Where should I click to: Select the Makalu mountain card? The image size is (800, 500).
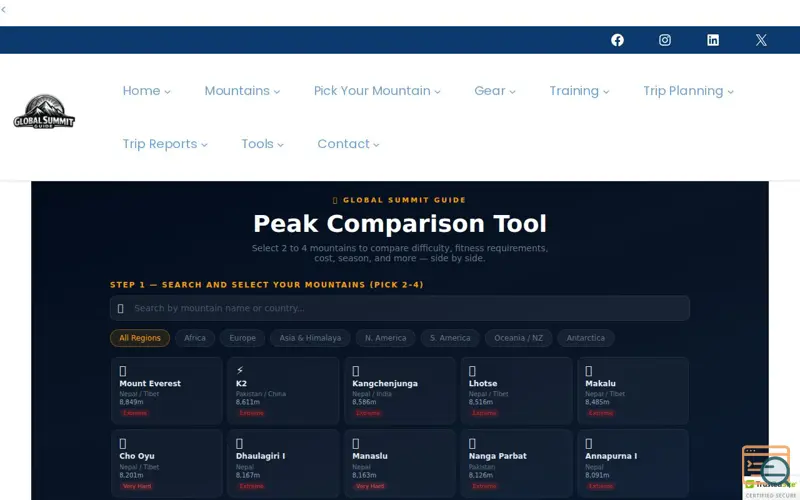point(633,391)
